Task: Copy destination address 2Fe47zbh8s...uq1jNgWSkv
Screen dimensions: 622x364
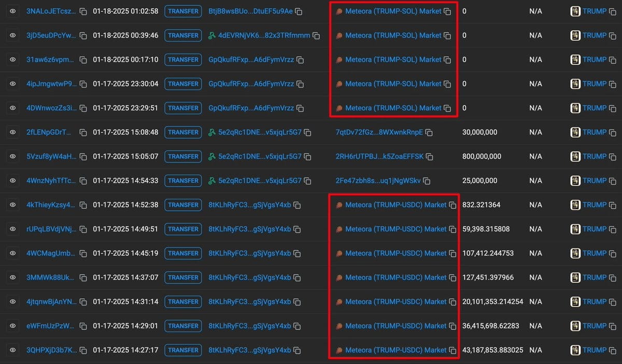Action: [x=427, y=181]
